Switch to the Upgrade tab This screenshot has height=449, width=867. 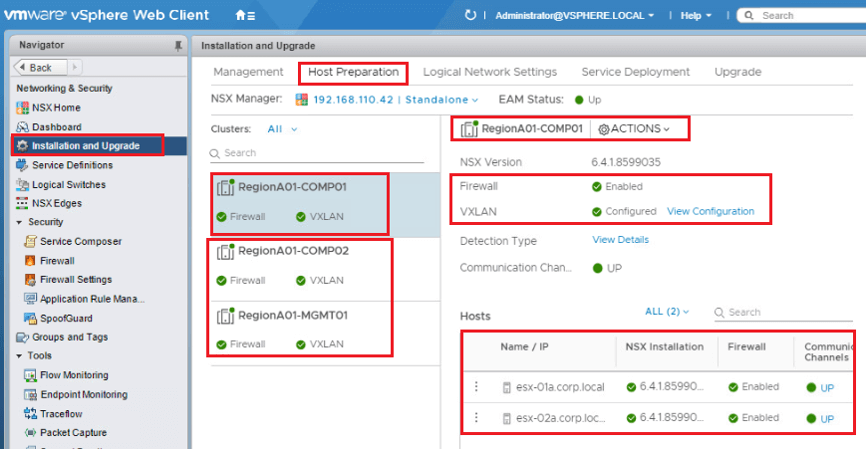pyautogui.click(x=738, y=72)
